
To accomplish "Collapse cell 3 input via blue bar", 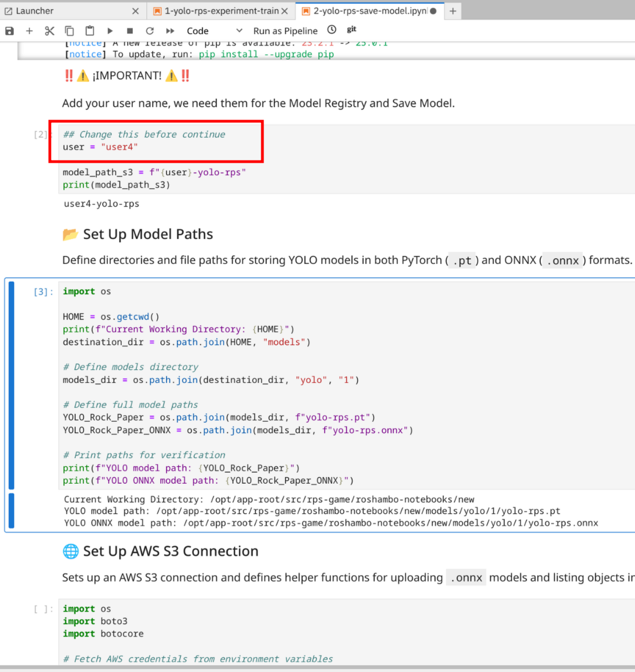I will (12, 385).
